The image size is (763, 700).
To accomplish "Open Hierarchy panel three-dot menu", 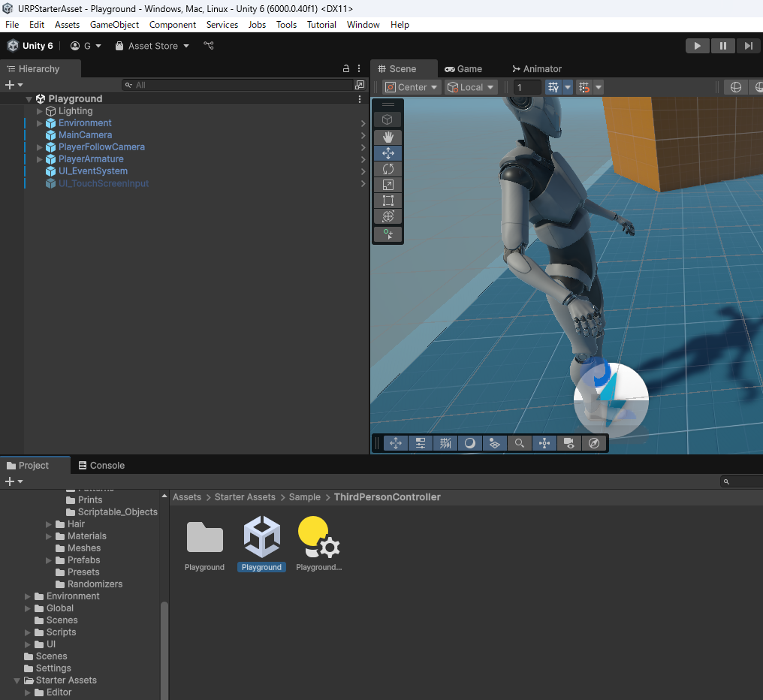I will pyautogui.click(x=359, y=68).
